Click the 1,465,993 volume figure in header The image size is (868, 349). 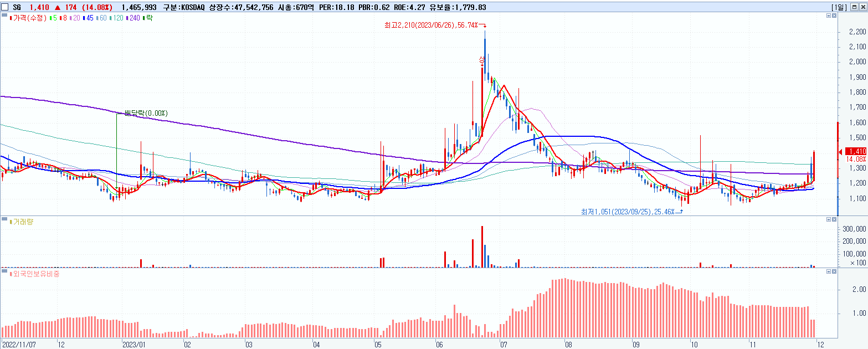138,7
